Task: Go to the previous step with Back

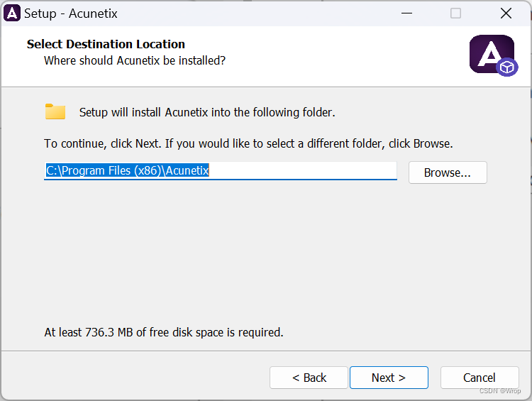Action: coord(309,378)
